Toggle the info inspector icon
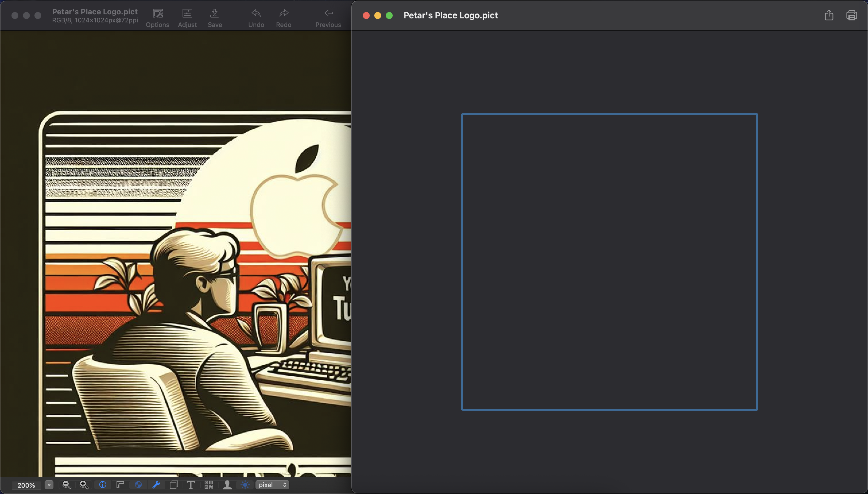The image size is (868, 494). coord(102,485)
